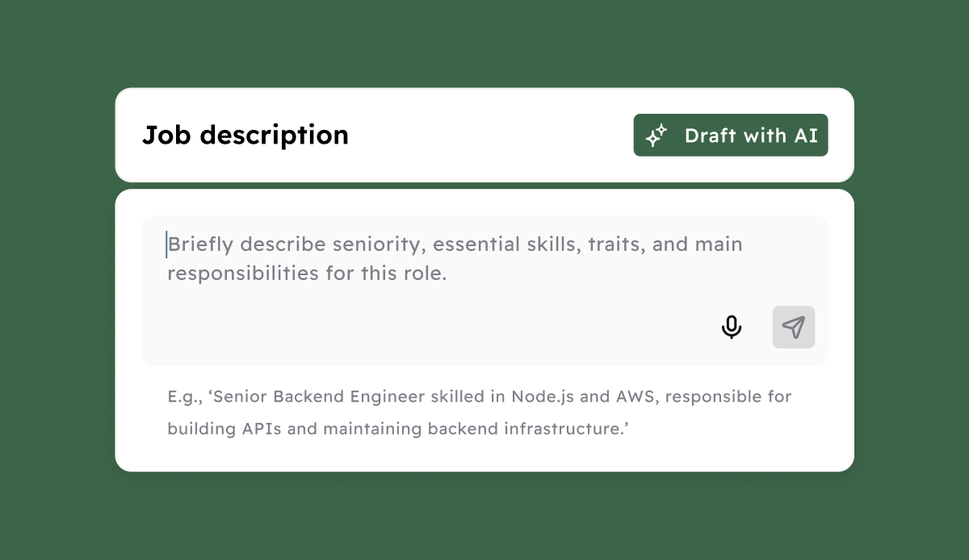The image size is (969, 560).
Task: Click white card area below the example text
Action: click(484, 456)
